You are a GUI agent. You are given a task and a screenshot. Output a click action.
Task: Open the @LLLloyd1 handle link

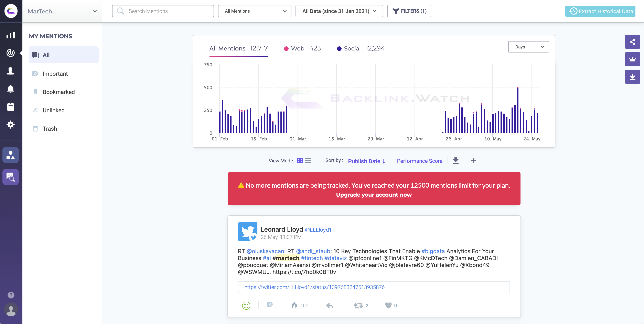[x=318, y=230]
